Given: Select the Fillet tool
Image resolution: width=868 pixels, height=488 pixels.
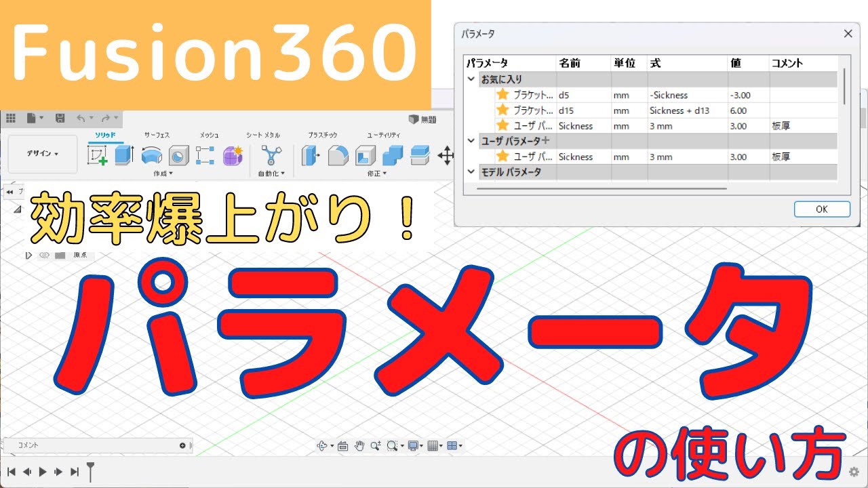Looking at the screenshot, I should pyautogui.click(x=338, y=156).
